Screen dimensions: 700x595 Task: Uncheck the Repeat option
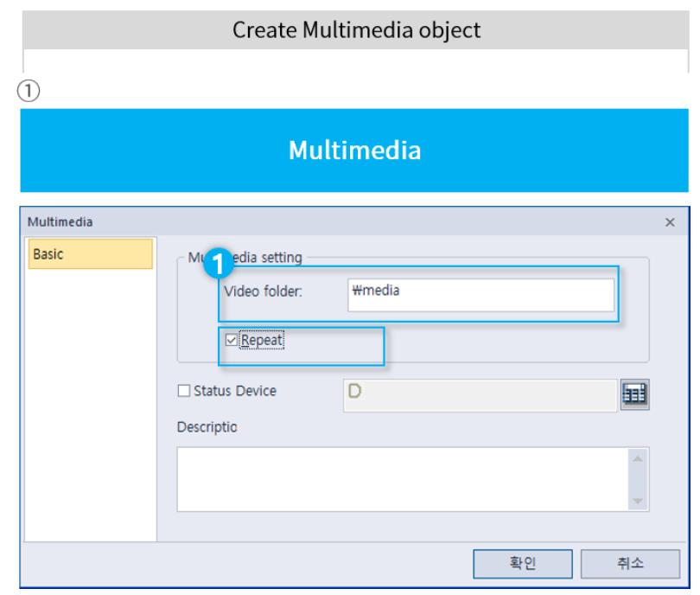231,340
